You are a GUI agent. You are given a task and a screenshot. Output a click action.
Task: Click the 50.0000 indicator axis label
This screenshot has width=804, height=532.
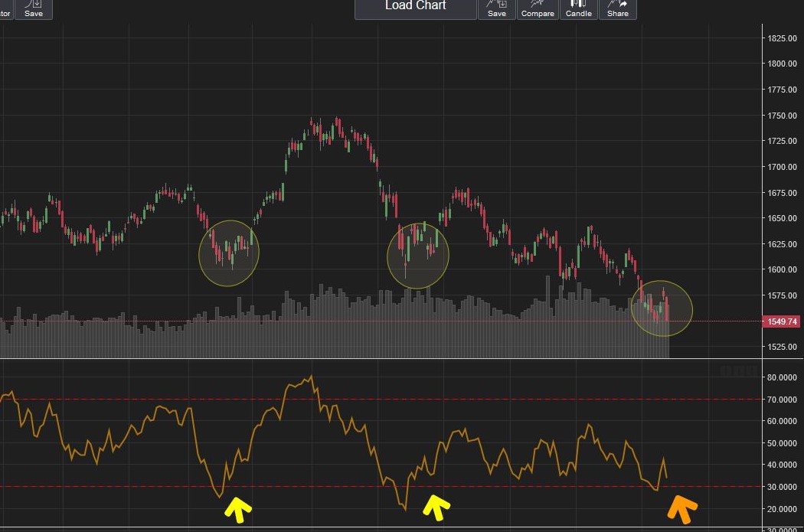tap(782, 443)
